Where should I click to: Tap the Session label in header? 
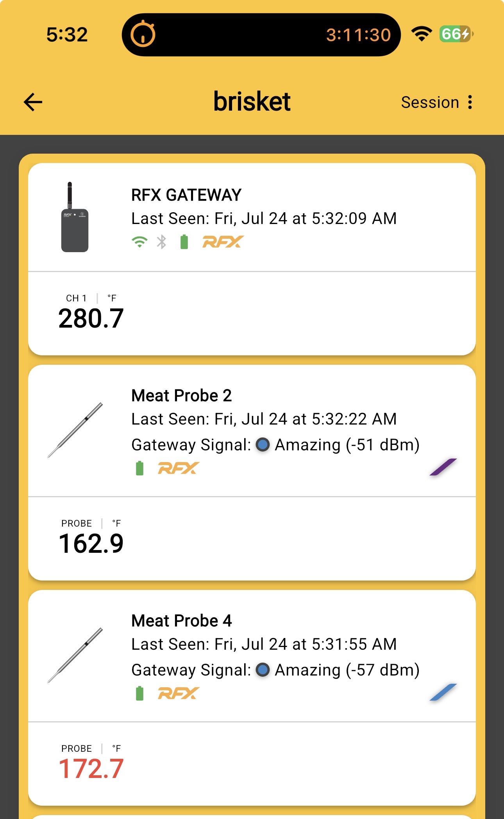point(430,102)
